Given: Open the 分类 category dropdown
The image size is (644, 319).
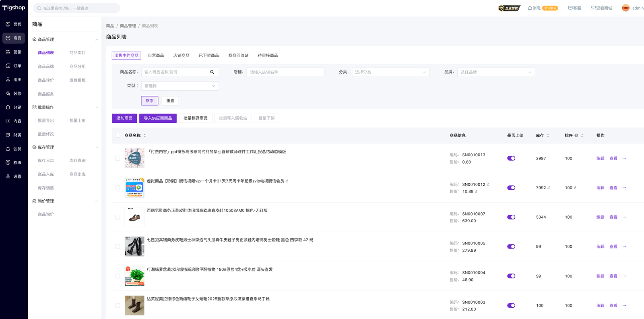Looking at the screenshot, I should coord(390,72).
